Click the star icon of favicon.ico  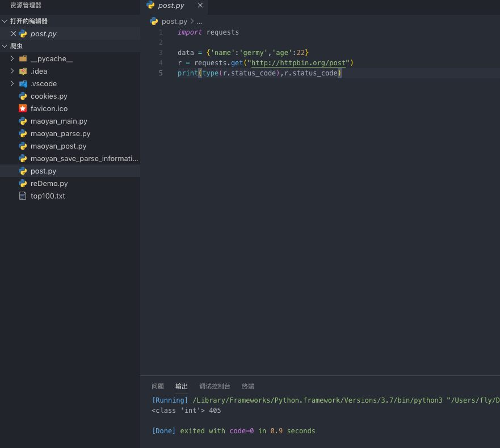coord(23,109)
